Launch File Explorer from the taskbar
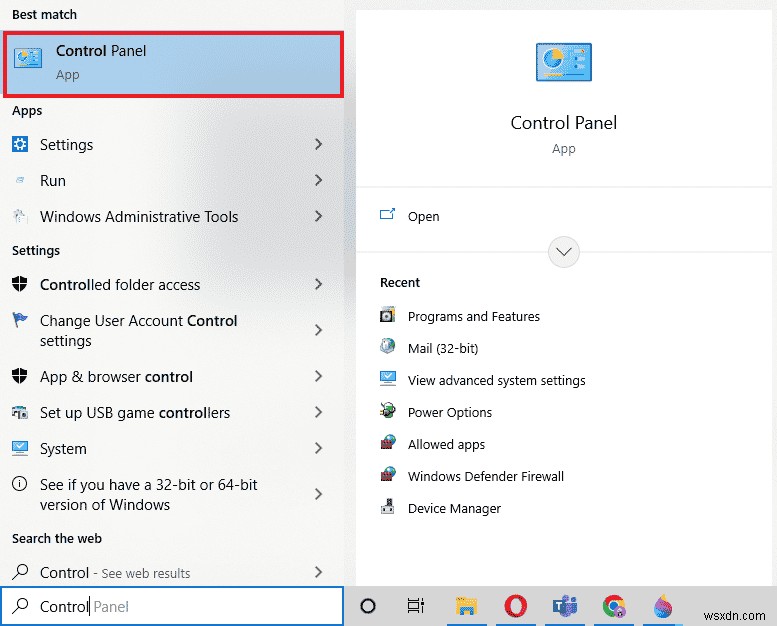The height and width of the screenshot is (626, 777). (x=466, y=606)
